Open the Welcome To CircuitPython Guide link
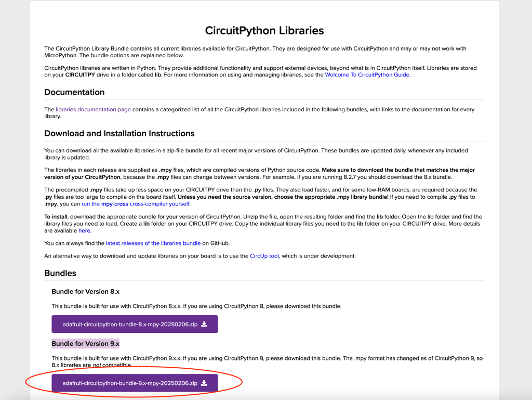Screen dimensions: 532x400 click(367, 75)
